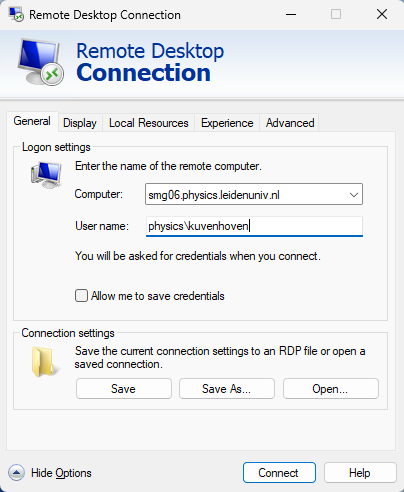Screen dimensions: 404x492
Task: Click the folder icon in Connection settings
Action: [45, 362]
